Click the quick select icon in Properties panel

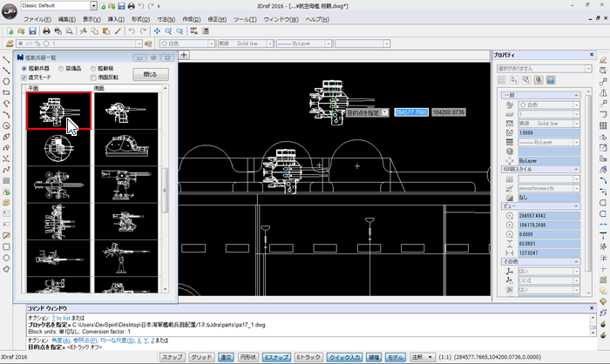click(539, 80)
